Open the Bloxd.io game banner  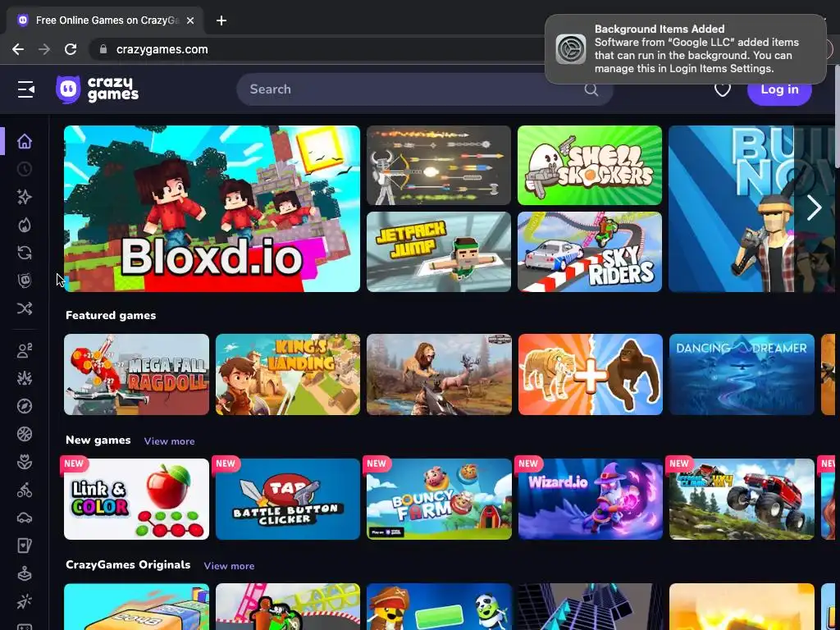212,209
